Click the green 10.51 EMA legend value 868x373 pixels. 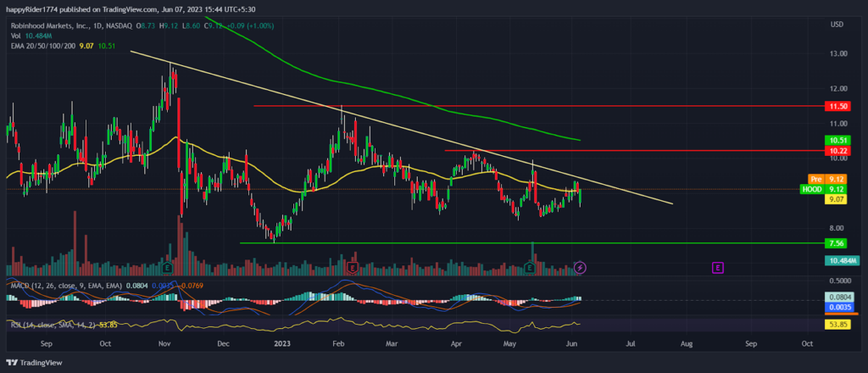tap(106, 46)
